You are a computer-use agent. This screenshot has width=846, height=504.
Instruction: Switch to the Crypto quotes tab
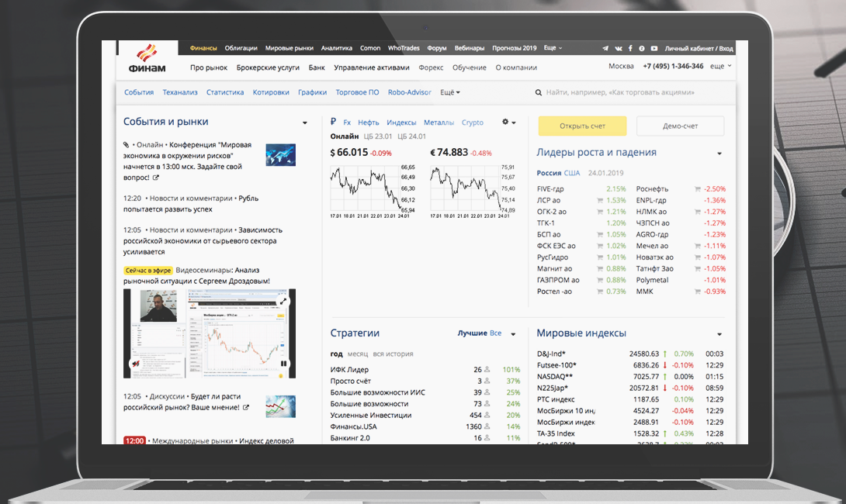[x=473, y=123]
